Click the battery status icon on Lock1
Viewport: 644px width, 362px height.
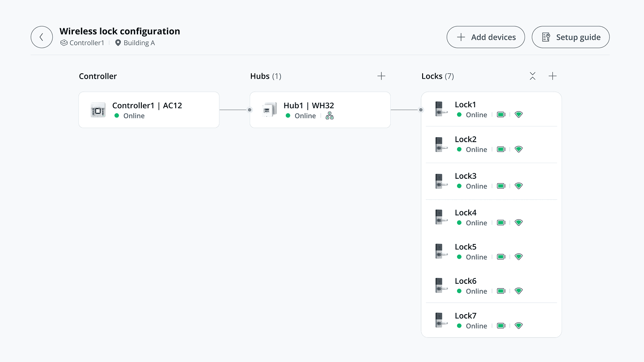501,114
